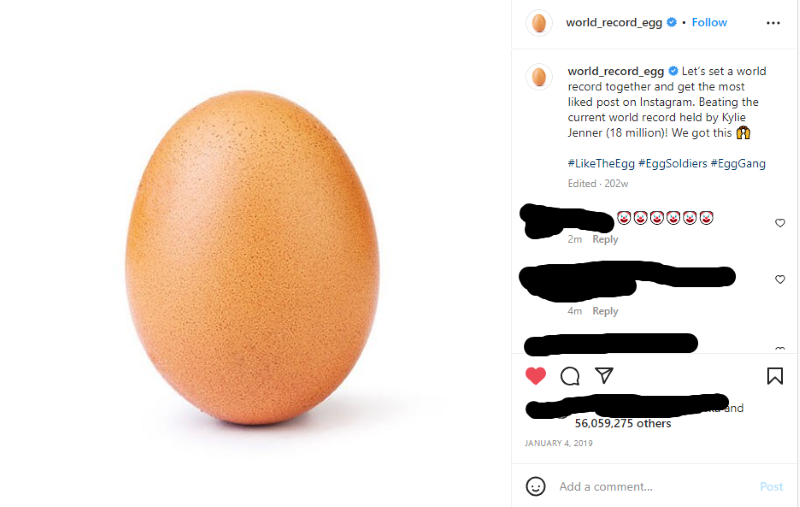
Task: Save post with bookmark icon
Action: click(774, 376)
